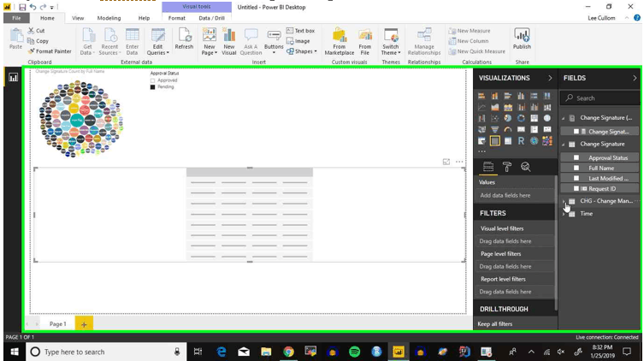Select the Waterfall chart visualization
Screen dimensions: 644x361
coord(482,118)
